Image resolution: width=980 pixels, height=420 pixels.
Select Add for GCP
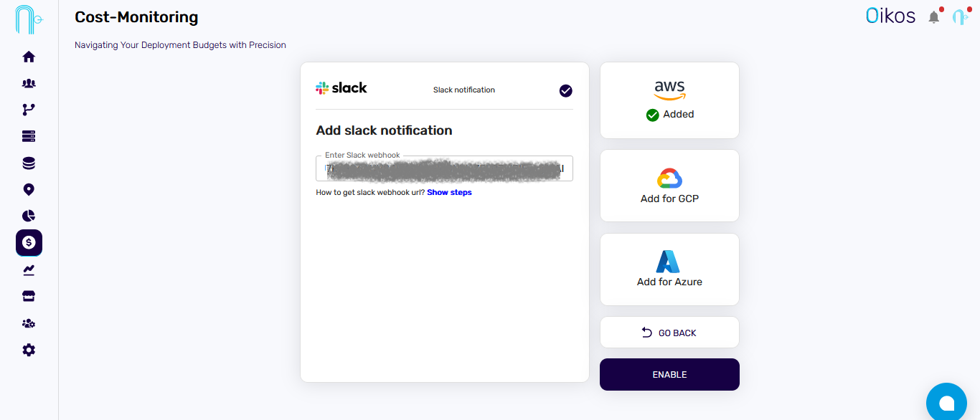(x=669, y=186)
